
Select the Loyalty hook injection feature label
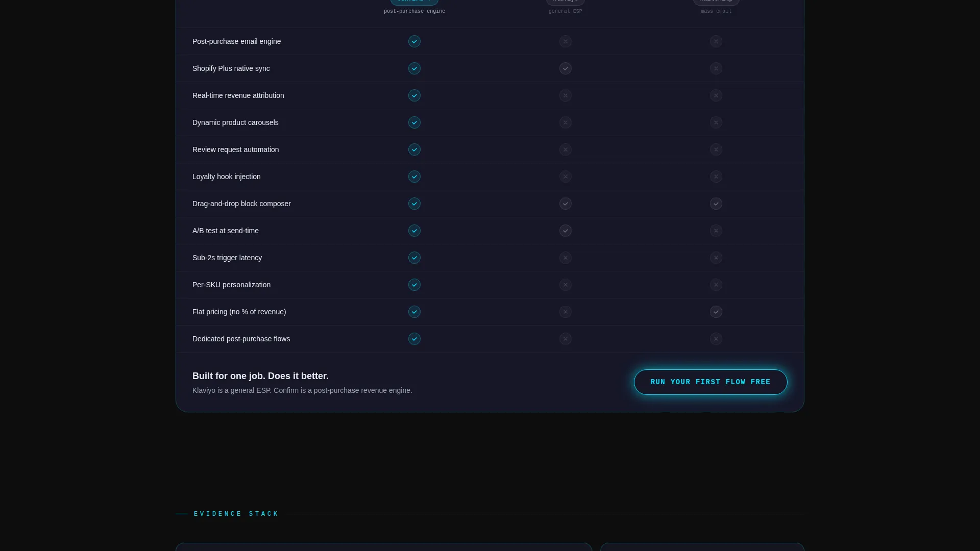[x=227, y=177]
